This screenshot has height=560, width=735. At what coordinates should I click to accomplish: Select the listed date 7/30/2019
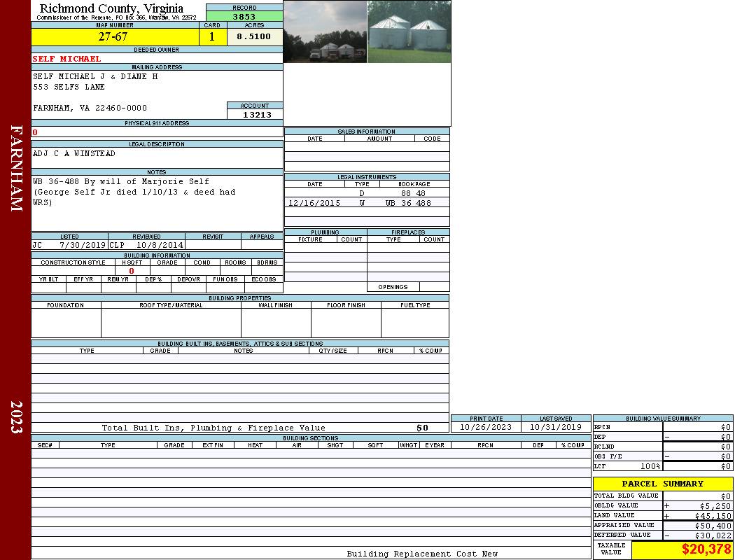pyautogui.click(x=82, y=246)
